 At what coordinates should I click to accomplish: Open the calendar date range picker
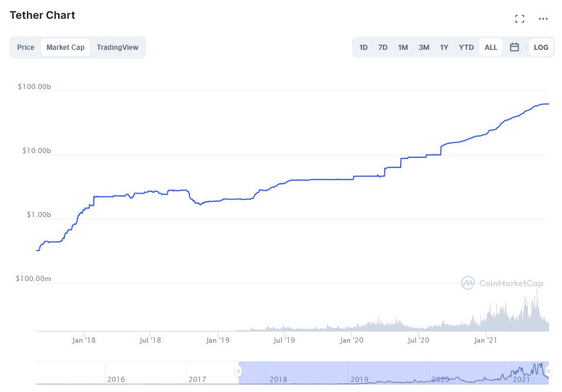coord(514,47)
